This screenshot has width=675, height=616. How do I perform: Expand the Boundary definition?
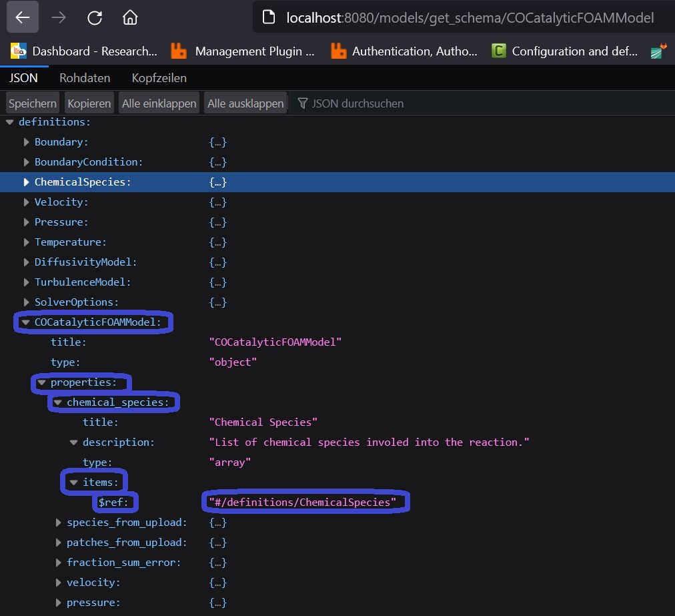[x=26, y=142]
